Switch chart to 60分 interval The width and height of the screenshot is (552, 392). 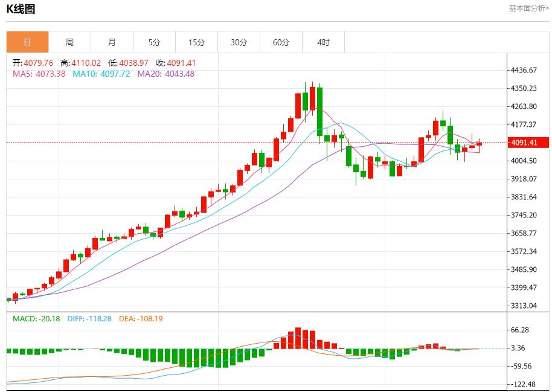coord(280,42)
